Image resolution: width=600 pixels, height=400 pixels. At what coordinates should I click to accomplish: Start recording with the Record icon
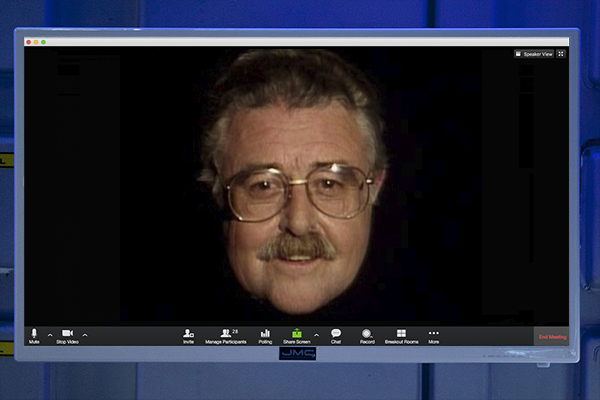coord(367,335)
